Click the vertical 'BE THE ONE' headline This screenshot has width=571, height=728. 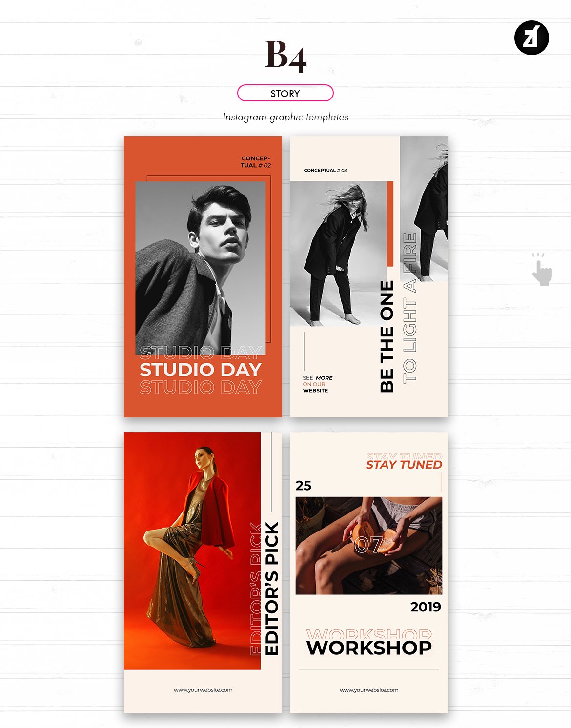click(x=387, y=336)
